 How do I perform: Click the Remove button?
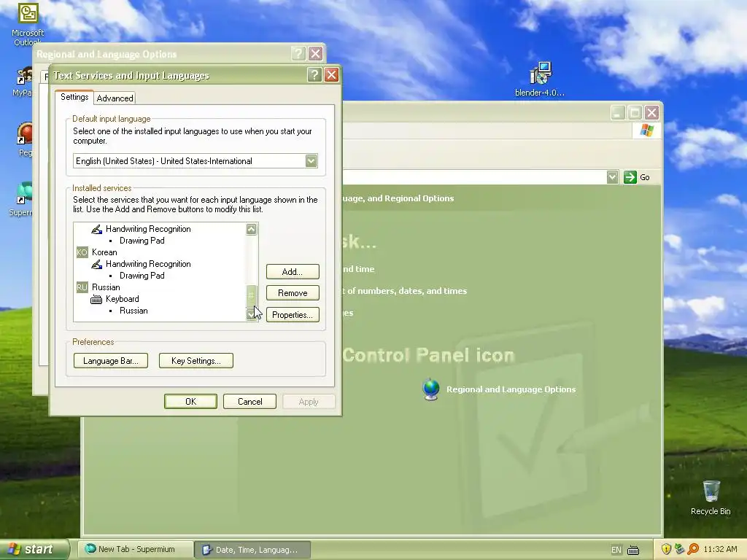[293, 293]
